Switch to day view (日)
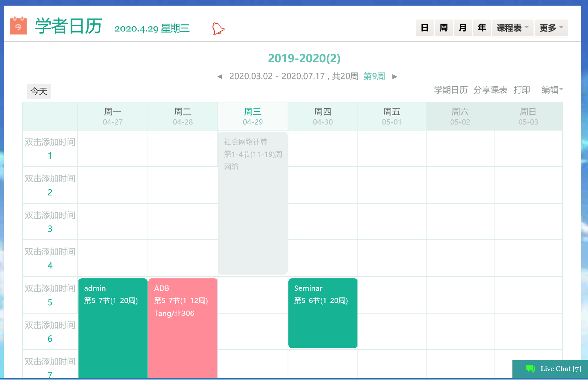The width and height of the screenshot is (588, 380). click(x=424, y=28)
